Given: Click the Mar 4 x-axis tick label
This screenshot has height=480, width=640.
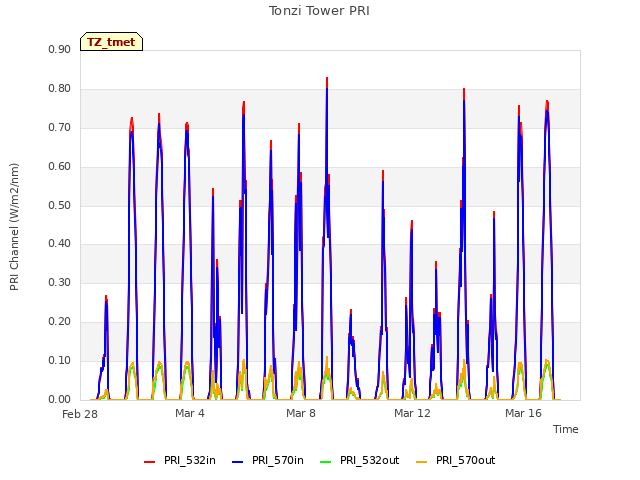Looking at the screenshot, I should coord(190,413).
